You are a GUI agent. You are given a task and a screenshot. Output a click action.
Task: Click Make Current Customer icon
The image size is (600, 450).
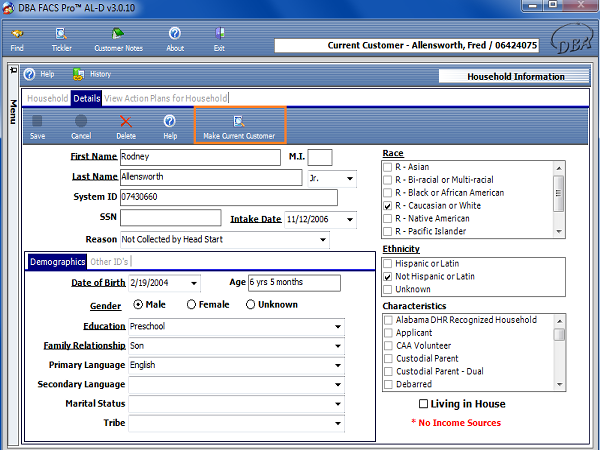pos(239,125)
